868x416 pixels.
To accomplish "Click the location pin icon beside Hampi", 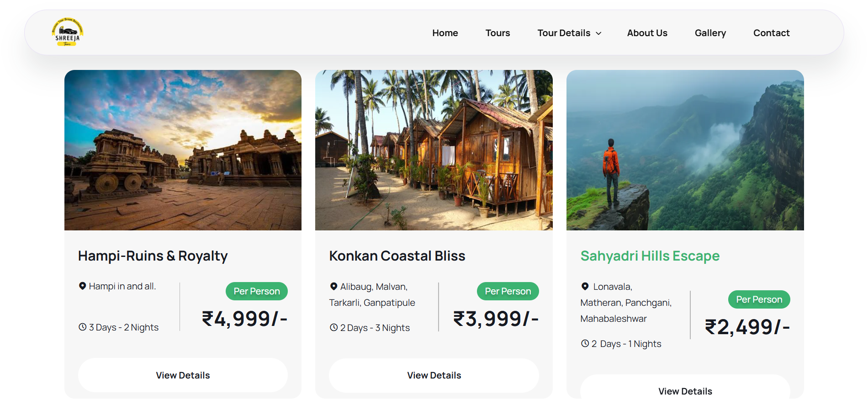I will pyautogui.click(x=83, y=286).
